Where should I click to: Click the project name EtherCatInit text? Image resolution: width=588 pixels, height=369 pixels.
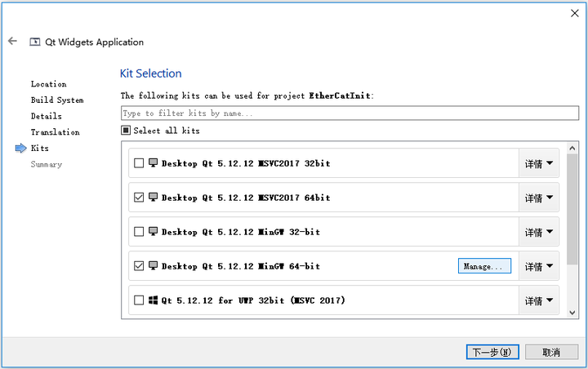pyautogui.click(x=340, y=96)
